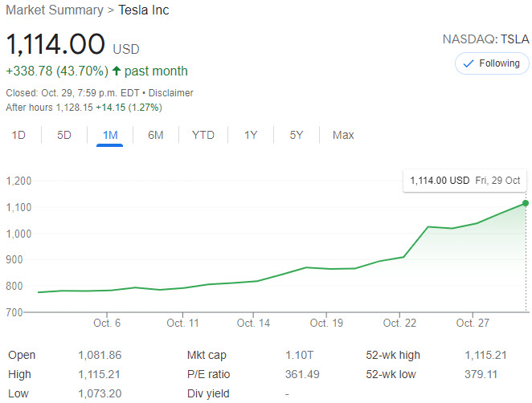Switch to the 1Y tab

click(251, 135)
